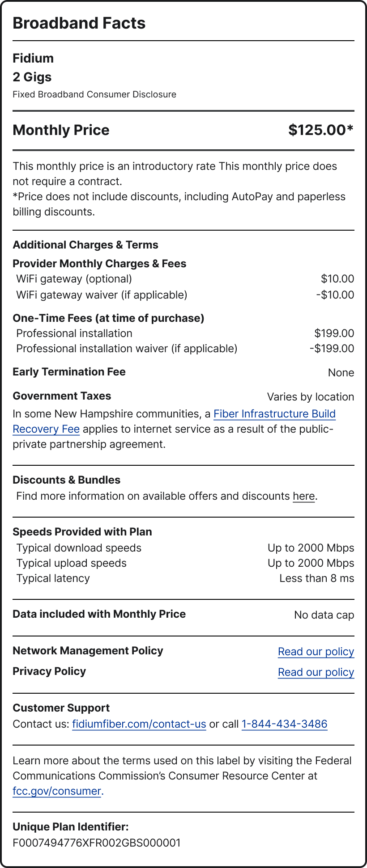Click the 'Less than 8 ms' latency value
Image resolution: width=367 pixels, height=868 pixels.
pos(316,578)
